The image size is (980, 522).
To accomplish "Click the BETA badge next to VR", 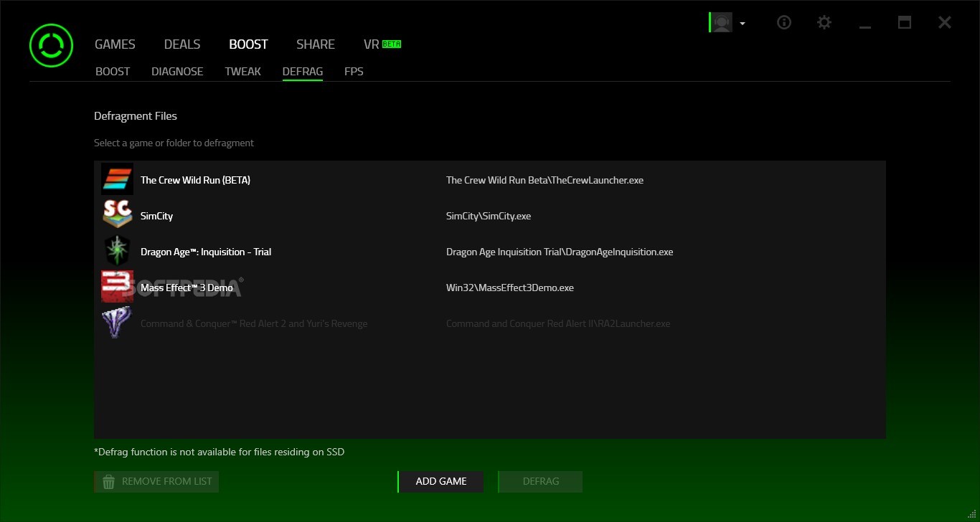I will [x=392, y=44].
